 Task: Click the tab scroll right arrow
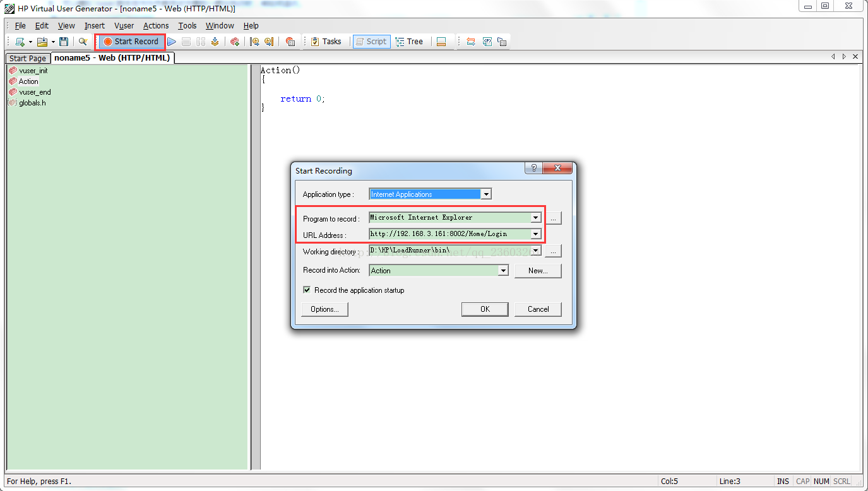(845, 57)
